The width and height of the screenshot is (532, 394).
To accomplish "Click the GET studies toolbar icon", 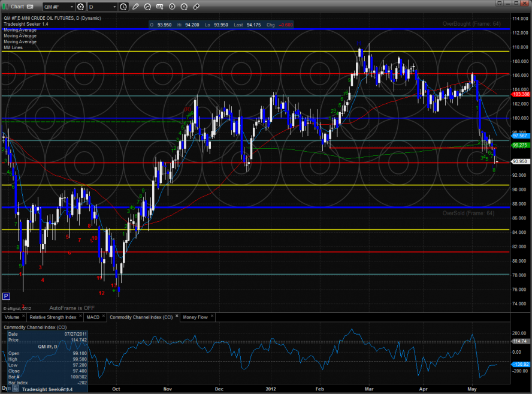I will tap(159, 7).
